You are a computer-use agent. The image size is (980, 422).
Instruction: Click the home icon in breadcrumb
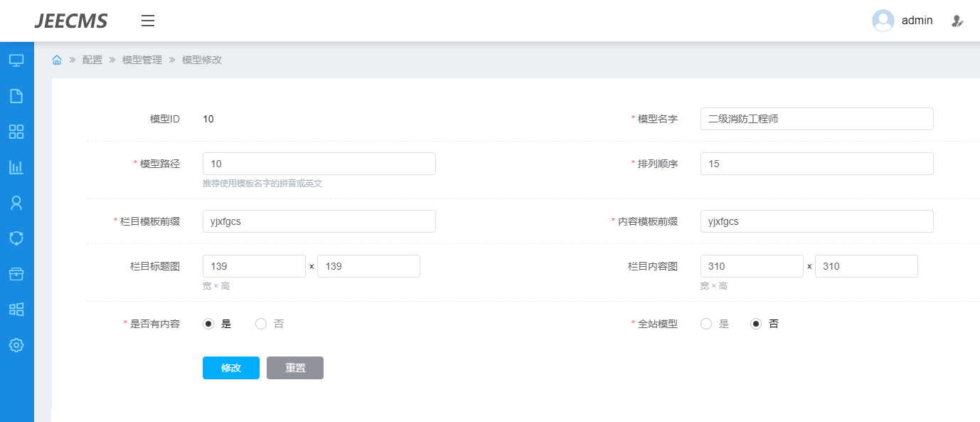57,60
